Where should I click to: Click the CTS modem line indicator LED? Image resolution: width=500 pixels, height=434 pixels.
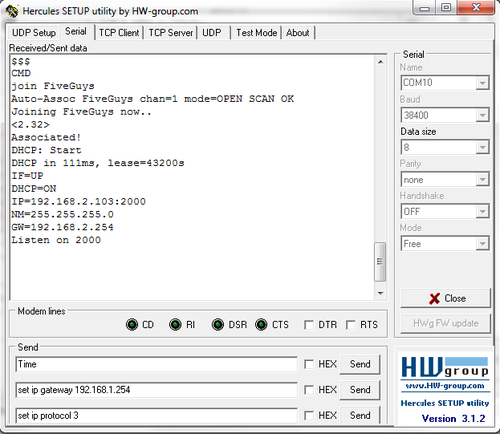coord(261,324)
